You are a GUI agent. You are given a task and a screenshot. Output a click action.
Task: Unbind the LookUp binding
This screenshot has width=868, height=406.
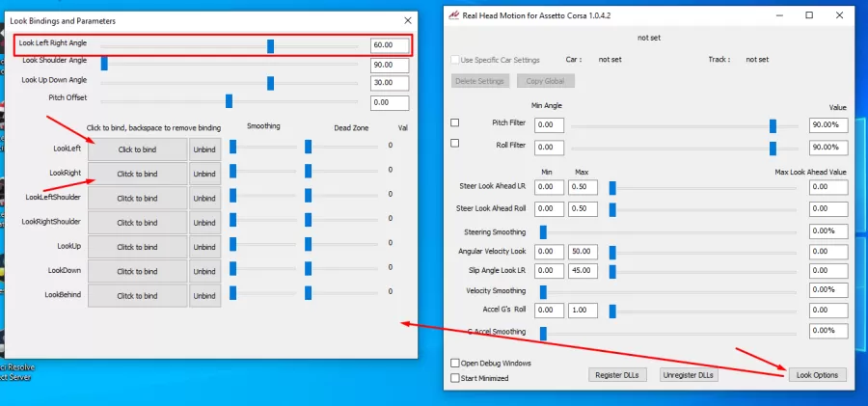[204, 247]
